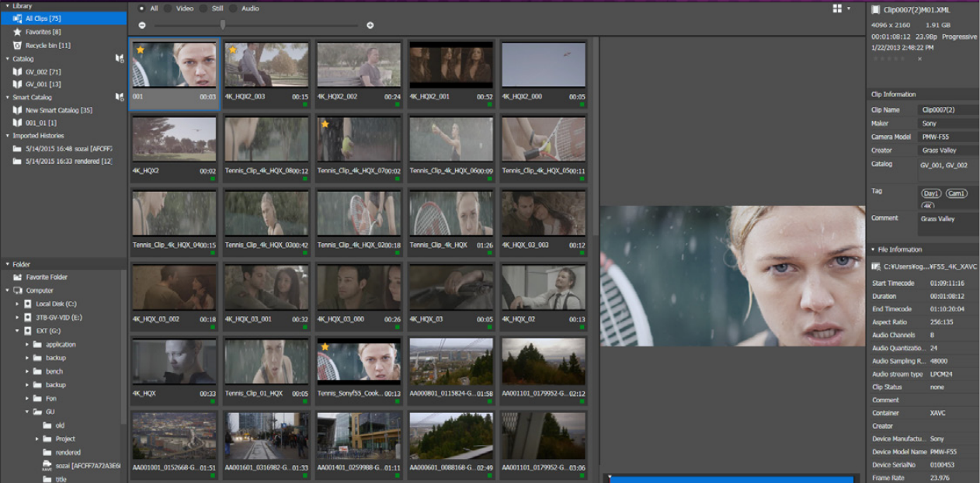Expand the Local Disk (C:) tree node
Viewport: 980px width, 483px height.
[17, 304]
